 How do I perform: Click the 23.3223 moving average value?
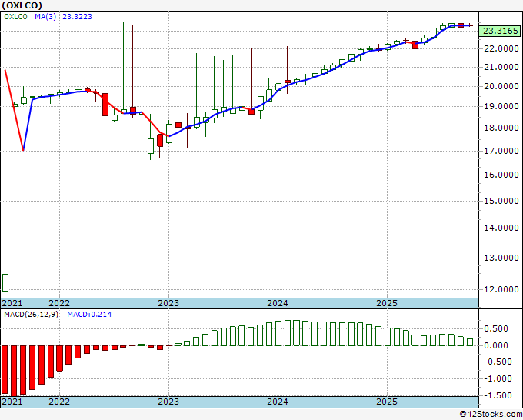77,17
